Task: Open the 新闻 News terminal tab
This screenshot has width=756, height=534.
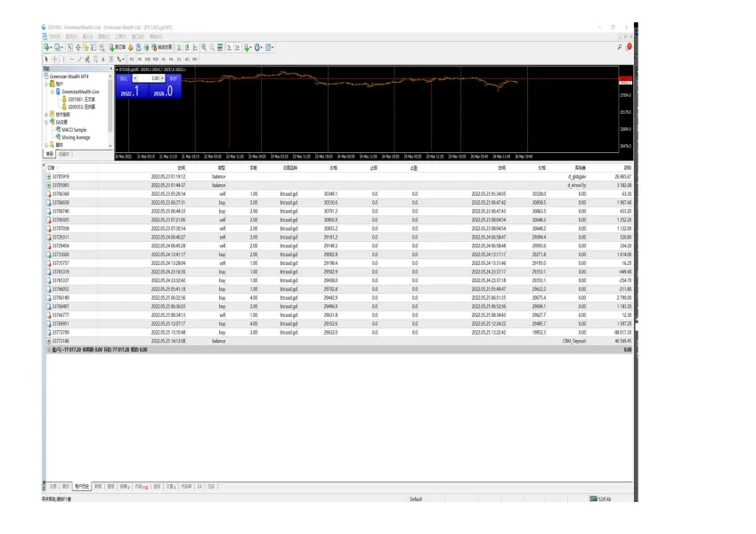Action: click(x=98, y=486)
